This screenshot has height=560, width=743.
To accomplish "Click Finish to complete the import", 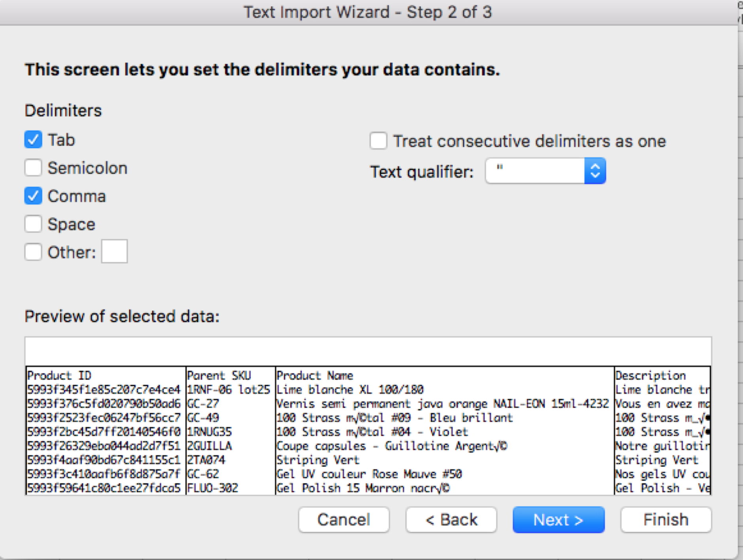I will 666,520.
